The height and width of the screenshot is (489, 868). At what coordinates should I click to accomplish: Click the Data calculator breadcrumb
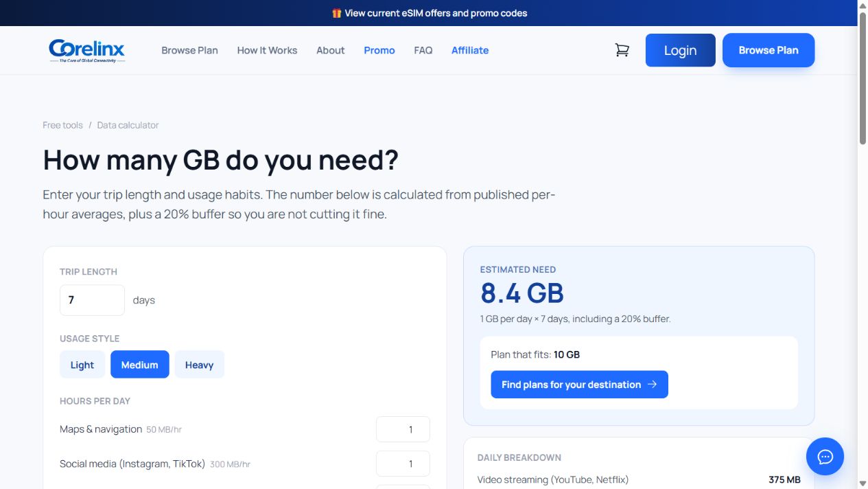128,125
